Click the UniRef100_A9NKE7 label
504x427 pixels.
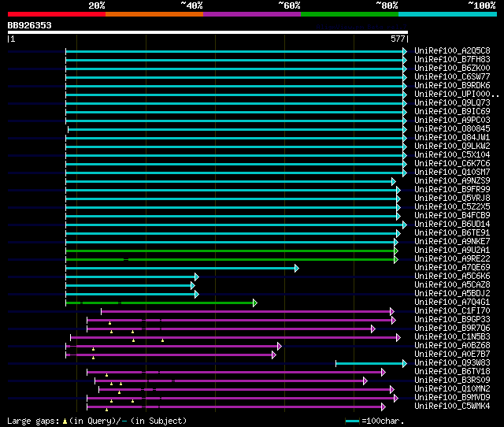[452, 242]
